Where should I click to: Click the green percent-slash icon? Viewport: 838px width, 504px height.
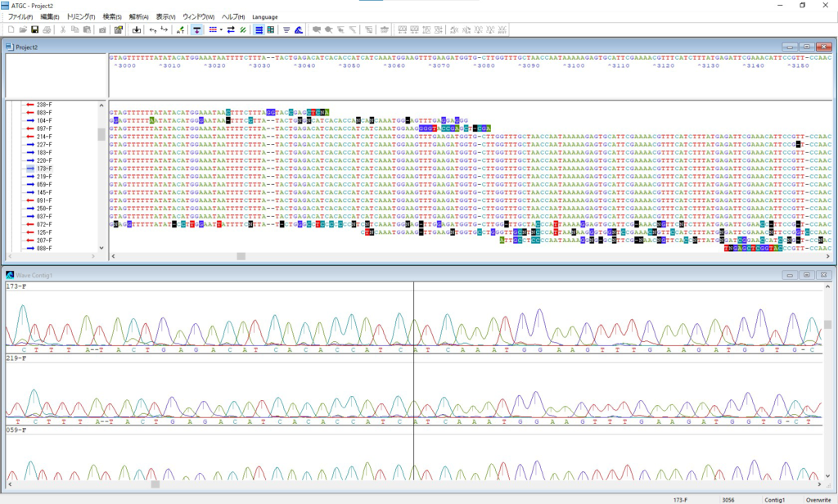point(243,30)
